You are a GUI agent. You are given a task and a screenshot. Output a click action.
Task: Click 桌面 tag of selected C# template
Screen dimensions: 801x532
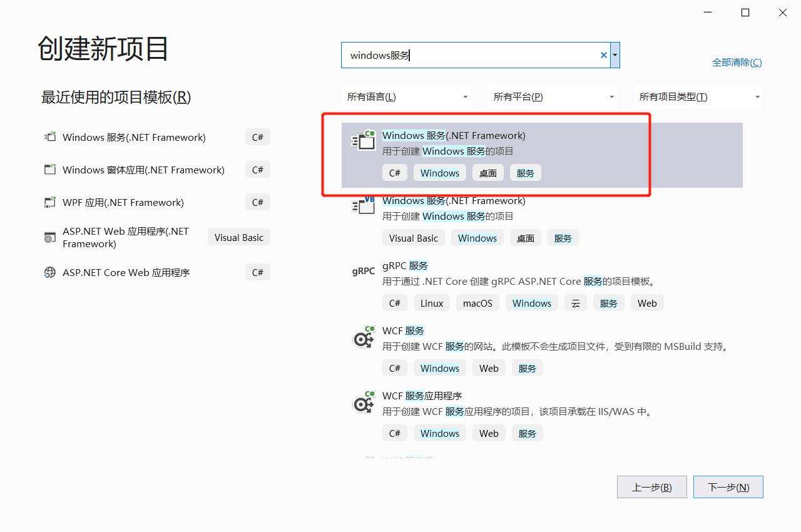tap(487, 173)
